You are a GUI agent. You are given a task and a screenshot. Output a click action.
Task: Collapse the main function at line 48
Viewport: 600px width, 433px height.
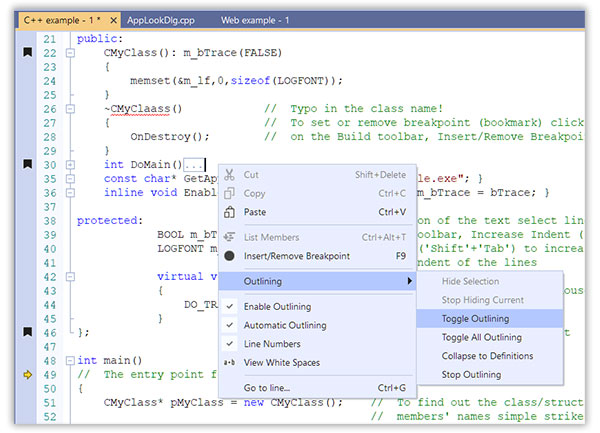69,360
